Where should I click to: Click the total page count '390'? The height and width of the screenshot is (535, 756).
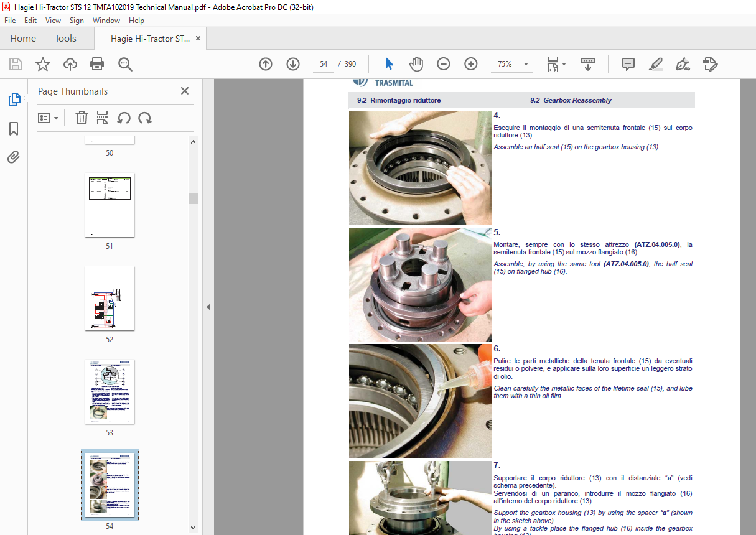click(x=350, y=64)
